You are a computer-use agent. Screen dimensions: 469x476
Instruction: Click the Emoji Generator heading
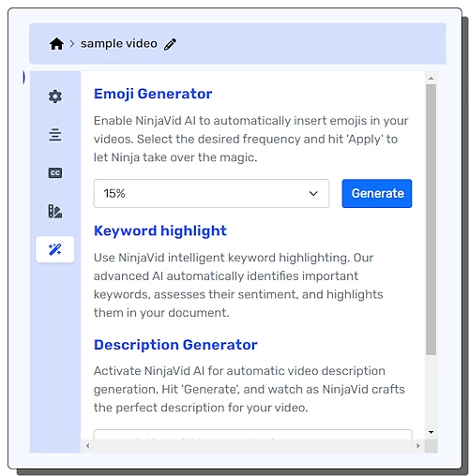(x=153, y=94)
